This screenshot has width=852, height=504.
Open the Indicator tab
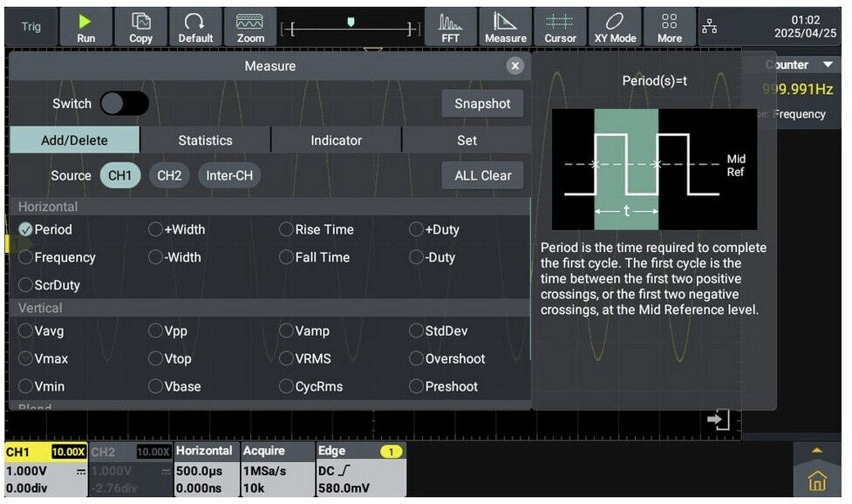pos(336,140)
